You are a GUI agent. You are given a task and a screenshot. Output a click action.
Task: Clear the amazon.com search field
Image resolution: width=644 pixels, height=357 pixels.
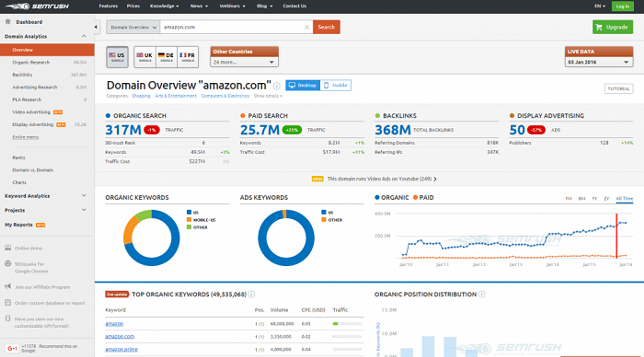click(x=307, y=27)
